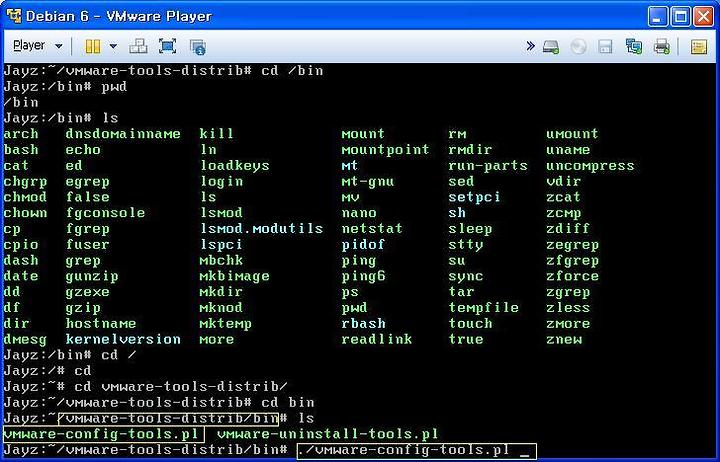Click the setpci entry

click(x=474, y=197)
